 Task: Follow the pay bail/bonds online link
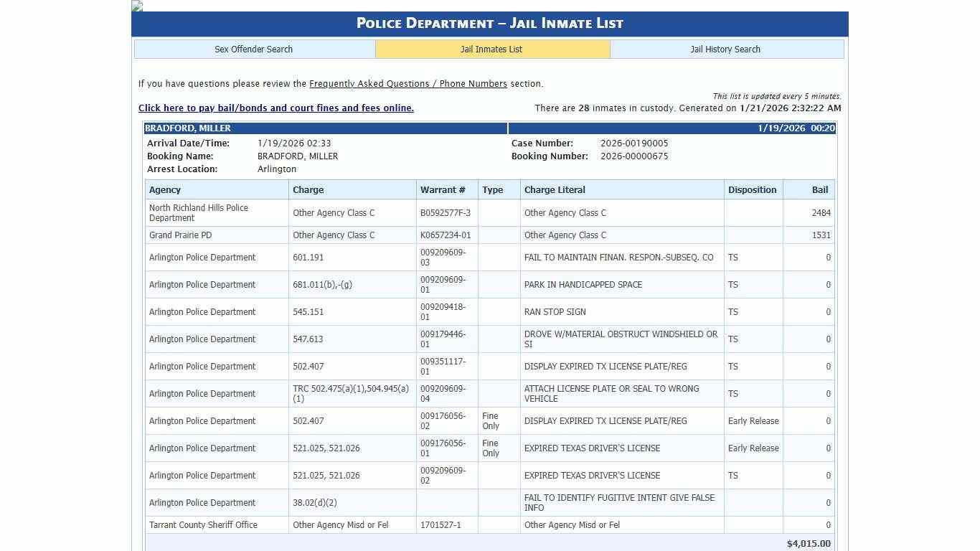pyautogui.click(x=275, y=108)
